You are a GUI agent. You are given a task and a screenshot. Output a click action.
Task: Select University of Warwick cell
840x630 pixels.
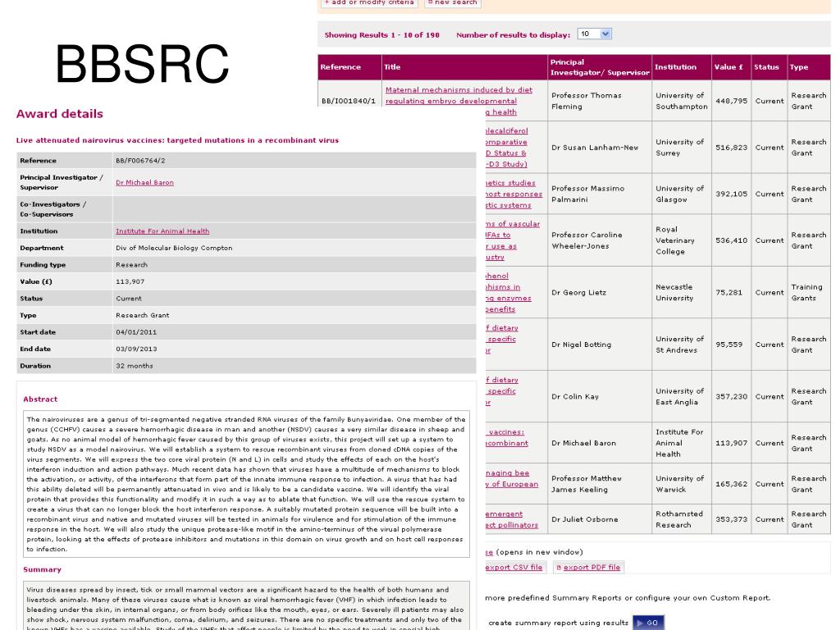682,484
